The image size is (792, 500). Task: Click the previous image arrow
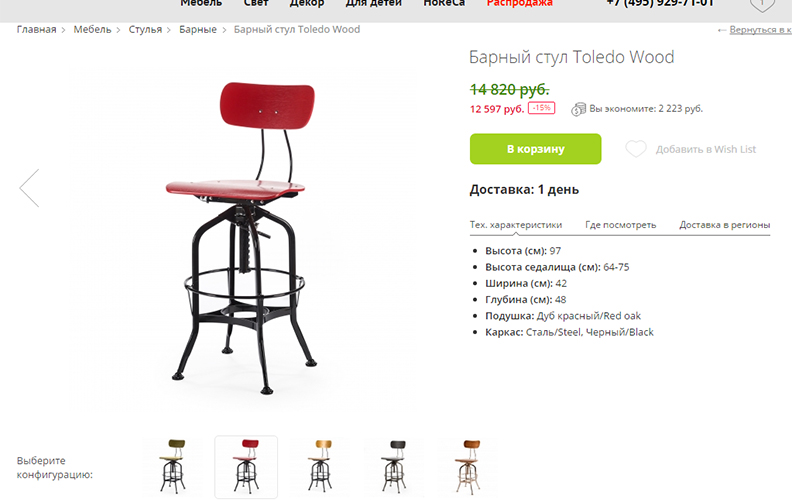pos(29,188)
